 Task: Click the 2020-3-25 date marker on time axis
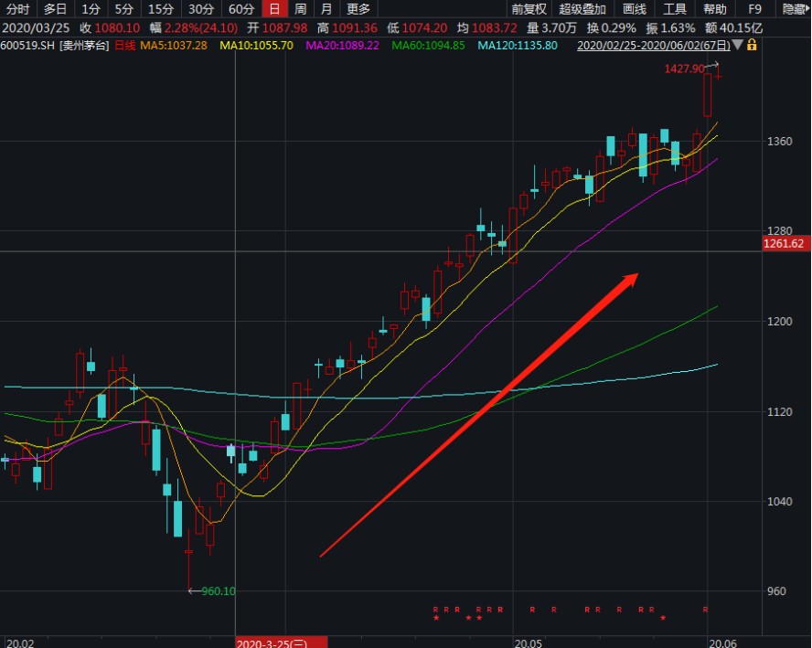click(272, 643)
